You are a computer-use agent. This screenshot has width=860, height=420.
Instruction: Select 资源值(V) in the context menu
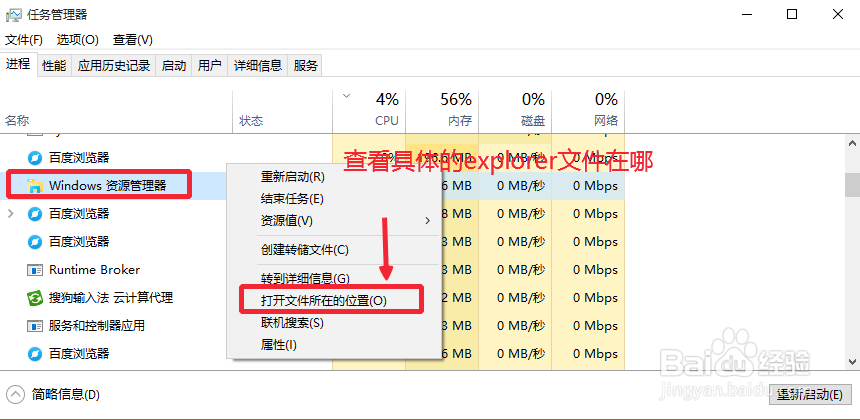click(335, 221)
